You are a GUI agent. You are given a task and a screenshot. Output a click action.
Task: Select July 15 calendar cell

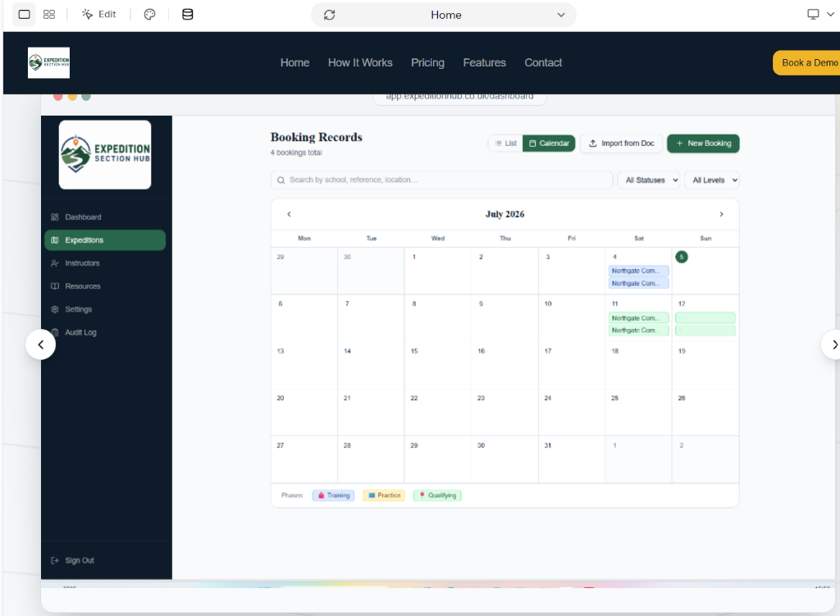tap(438, 365)
